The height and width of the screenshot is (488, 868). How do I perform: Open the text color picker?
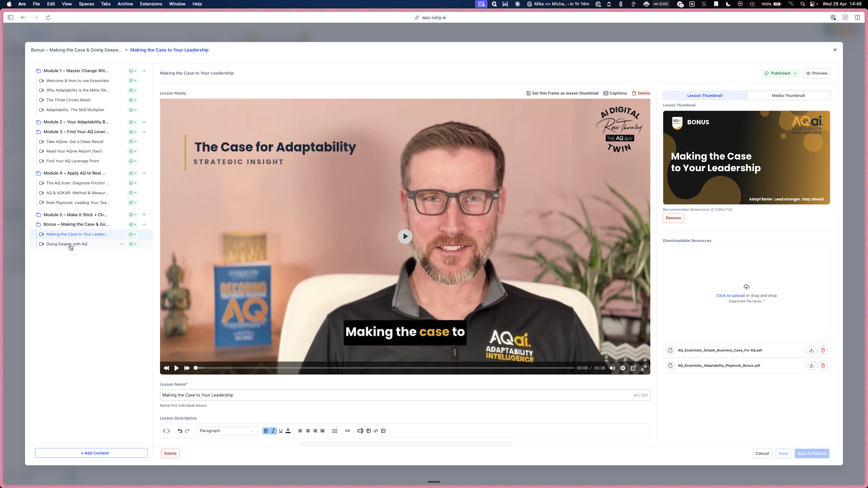click(x=288, y=431)
